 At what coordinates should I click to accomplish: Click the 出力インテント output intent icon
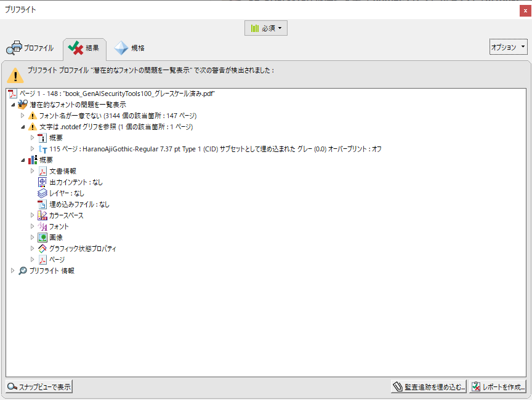pos(42,182)
